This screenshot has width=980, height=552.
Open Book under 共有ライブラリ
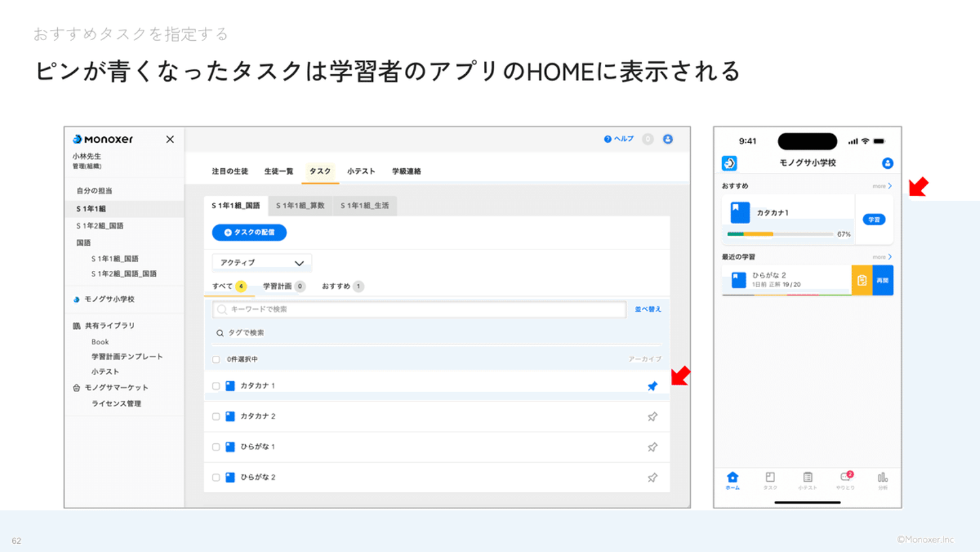[x=100, y=342]
